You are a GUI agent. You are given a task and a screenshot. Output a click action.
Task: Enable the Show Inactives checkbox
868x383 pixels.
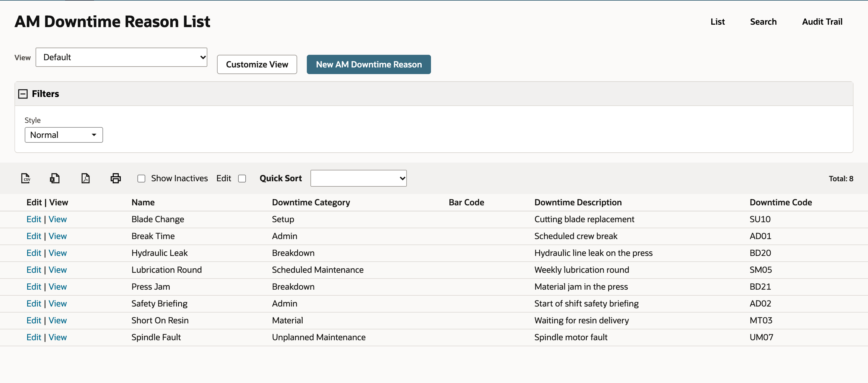(x=141, y=178)
